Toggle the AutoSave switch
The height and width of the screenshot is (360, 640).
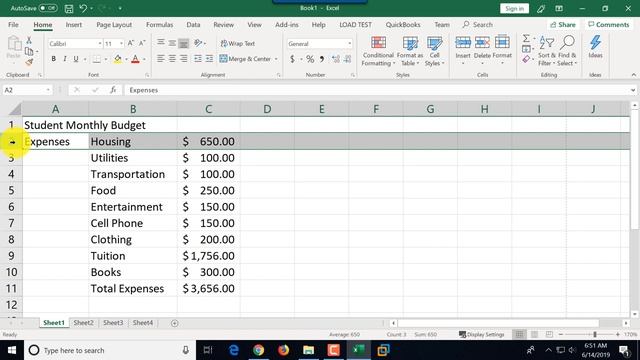pyautogui.click(x=48, y=8)
